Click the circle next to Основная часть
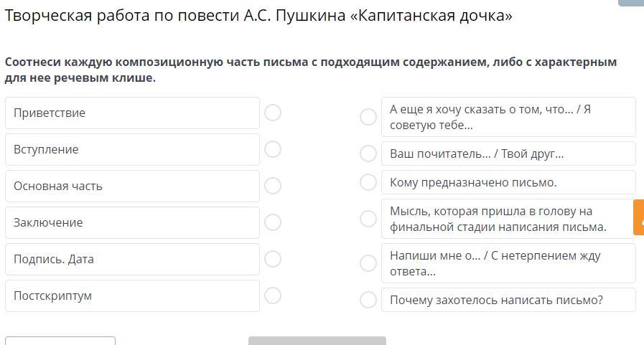 coord(273,186)
